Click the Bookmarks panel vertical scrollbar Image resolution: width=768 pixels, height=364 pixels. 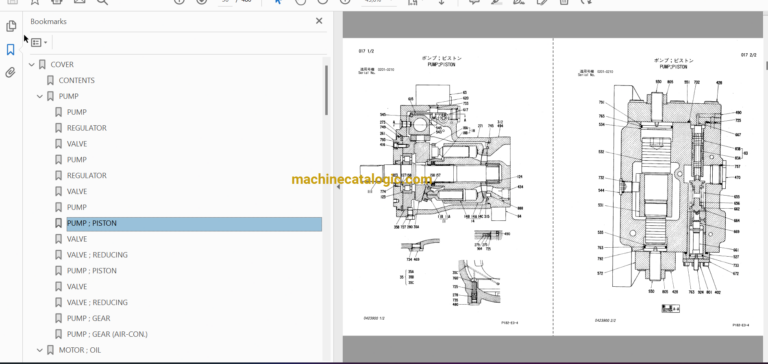[326, 91]
